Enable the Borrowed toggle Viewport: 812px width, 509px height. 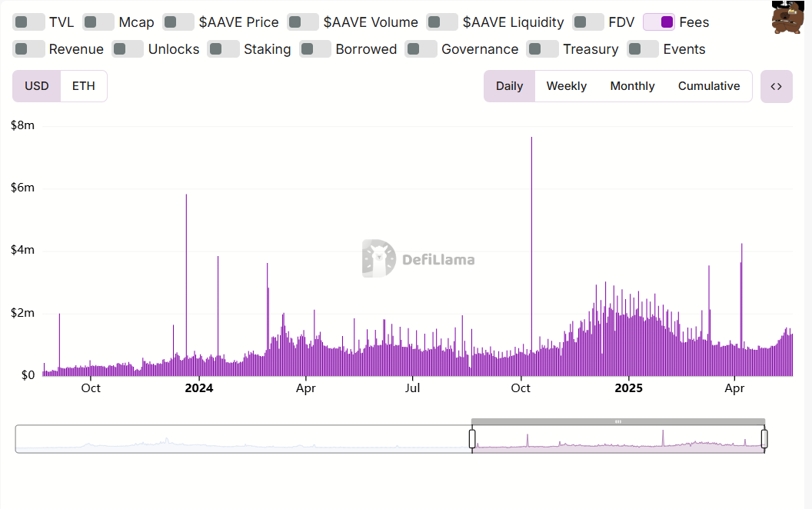pyautogui.click(x=314, y=49)
